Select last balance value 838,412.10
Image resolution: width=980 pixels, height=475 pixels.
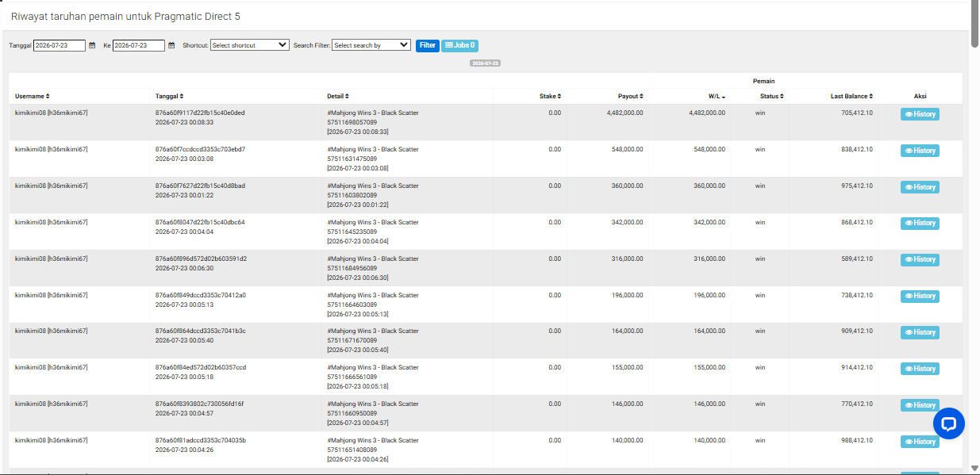[x=856, y=149]
